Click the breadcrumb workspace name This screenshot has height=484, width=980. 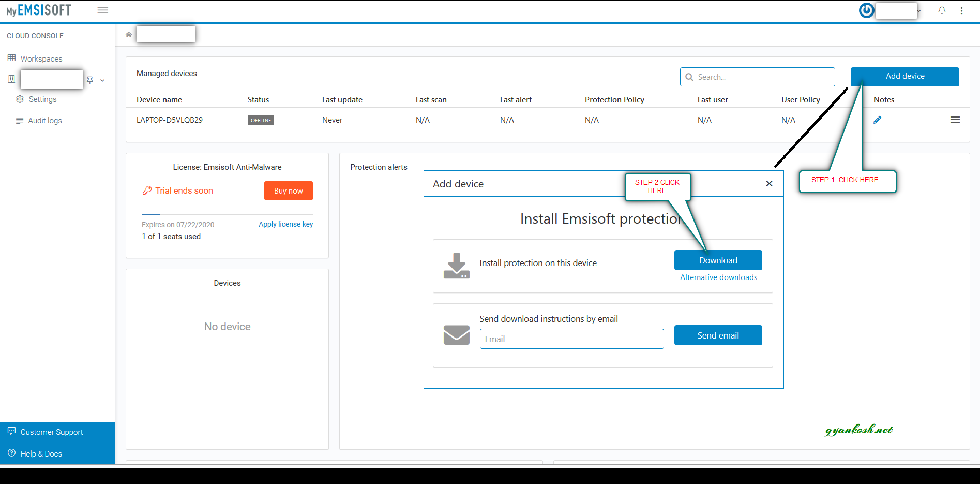tap(166, 34)
